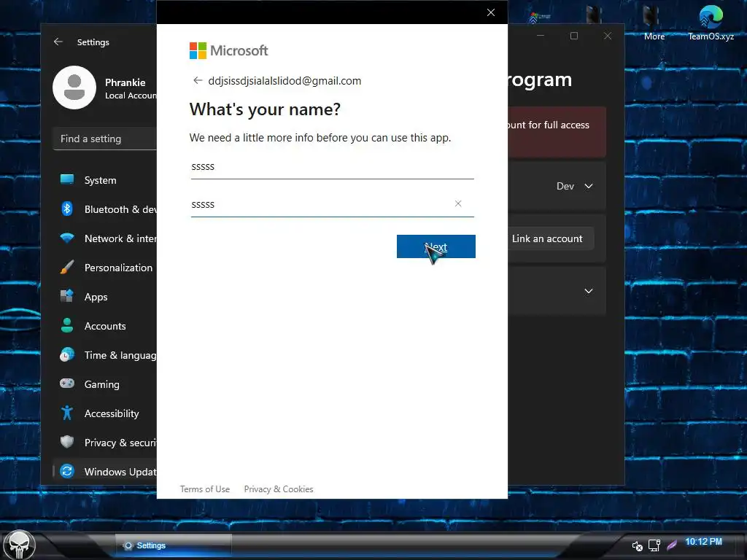Click the Network wifi icon in sidebar
The image size is (747, 560).
[x=67, y=238]
